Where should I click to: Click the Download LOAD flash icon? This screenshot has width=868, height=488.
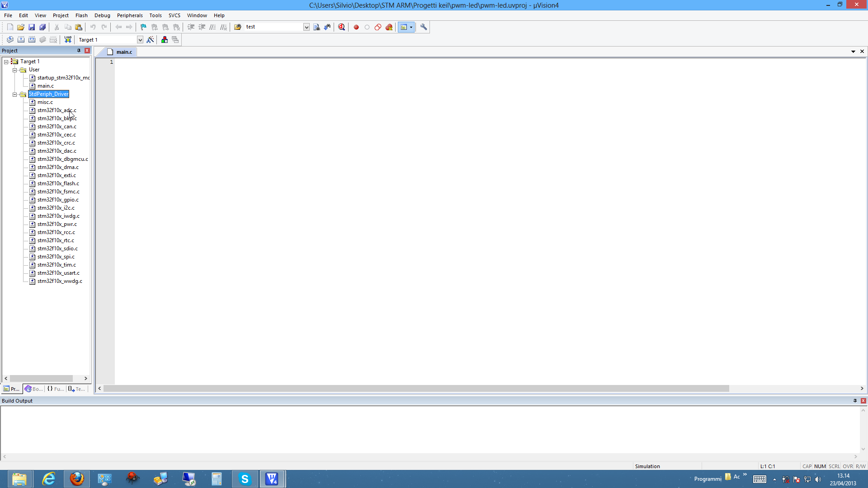point(68,40)
